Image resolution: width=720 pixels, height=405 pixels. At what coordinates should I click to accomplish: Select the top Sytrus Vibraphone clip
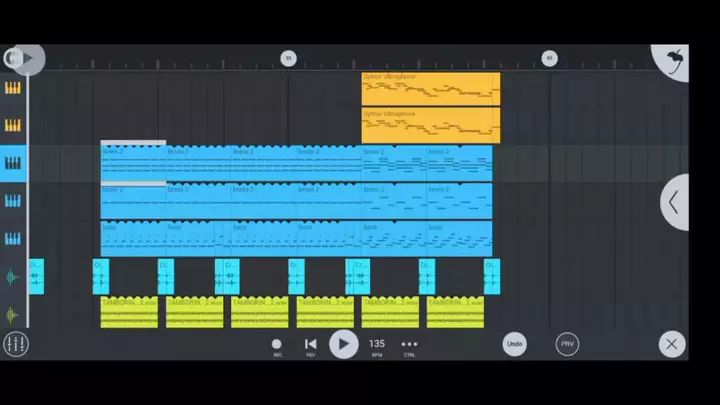pyautogui.click(x=430, y=89)
